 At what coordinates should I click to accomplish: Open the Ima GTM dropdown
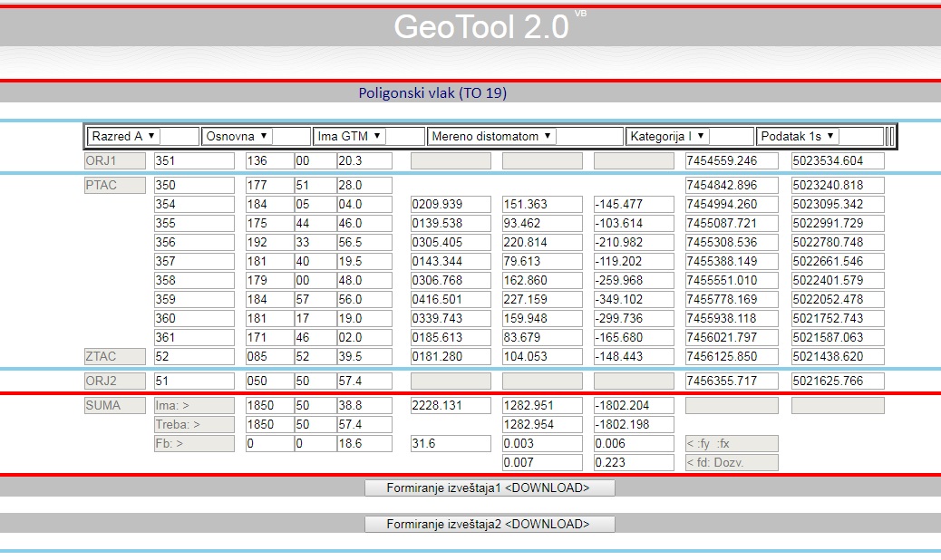[349, 136]
